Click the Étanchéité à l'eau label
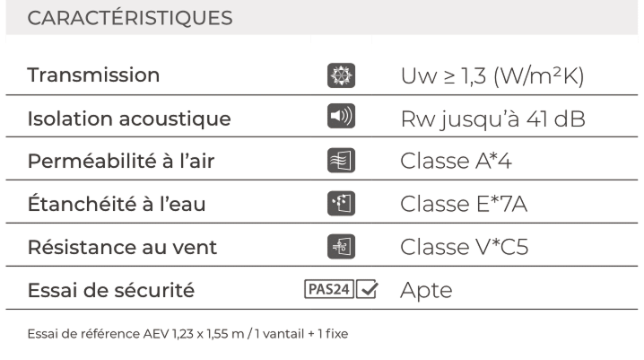Viewport: 644px width, 360px height. 117,204
